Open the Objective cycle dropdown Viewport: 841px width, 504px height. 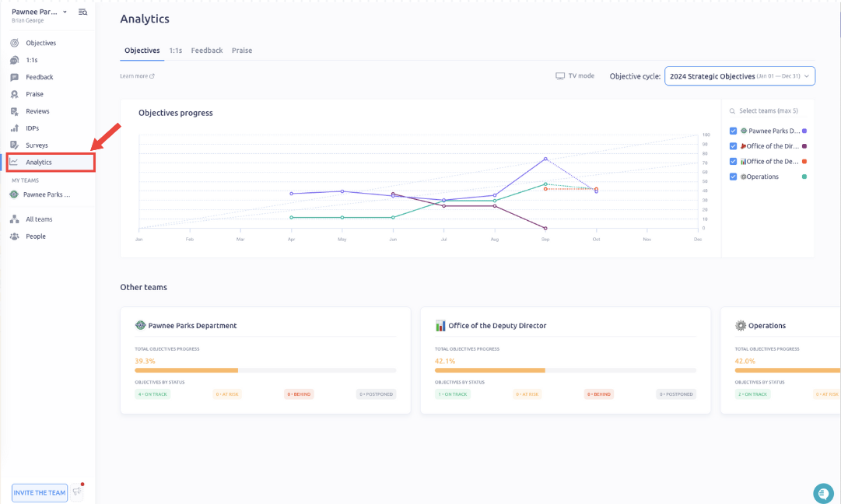[739, 76]
